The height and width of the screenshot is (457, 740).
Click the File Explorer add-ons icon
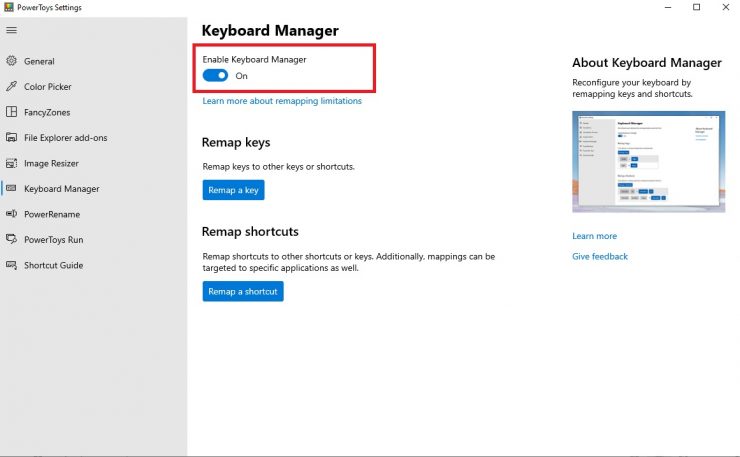[x=11, y=137]
